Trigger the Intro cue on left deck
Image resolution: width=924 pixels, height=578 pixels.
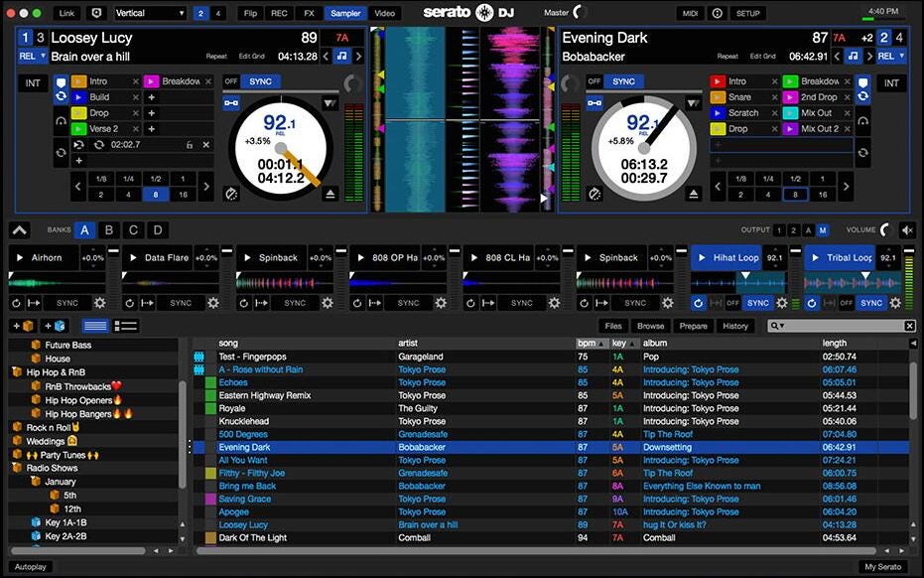tap(78, 81)
